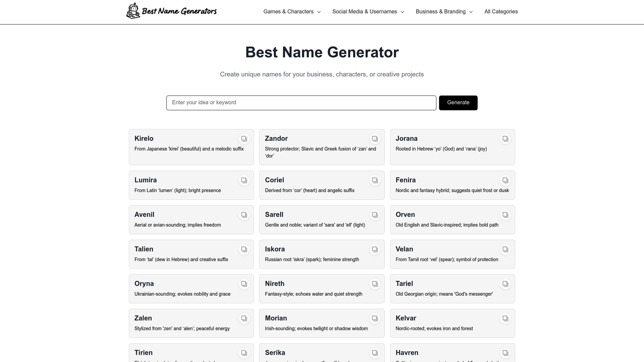Copy the name Zandor
The height and width of the screenshot is (362, 644).
tap(375, 138)
